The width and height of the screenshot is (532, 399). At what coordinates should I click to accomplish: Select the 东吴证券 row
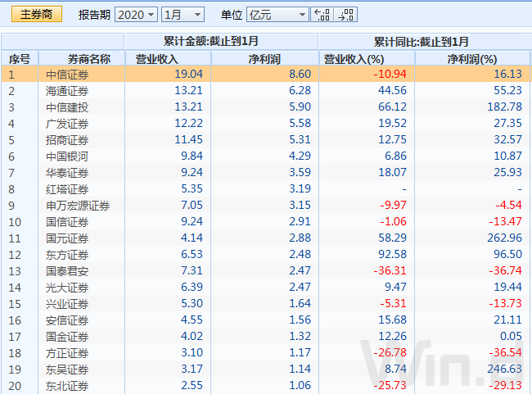(x=265, y=369)
